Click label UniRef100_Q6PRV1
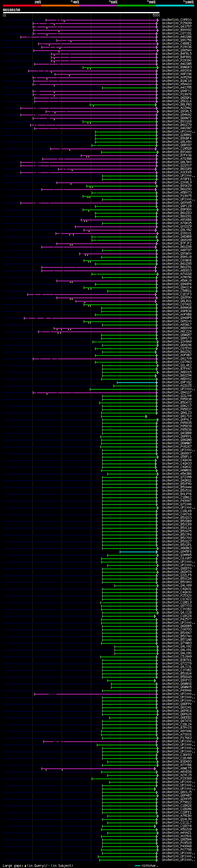 coord(176,437)
